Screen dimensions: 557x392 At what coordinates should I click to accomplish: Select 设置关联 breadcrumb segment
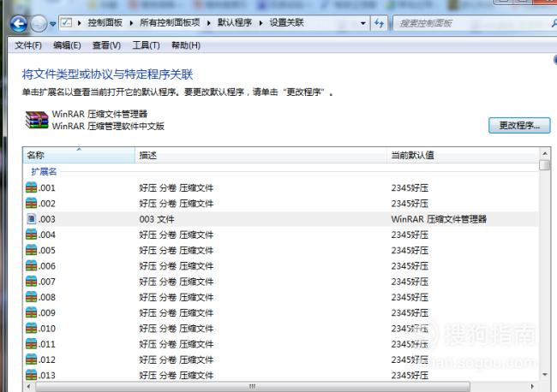tap(286, 23)
